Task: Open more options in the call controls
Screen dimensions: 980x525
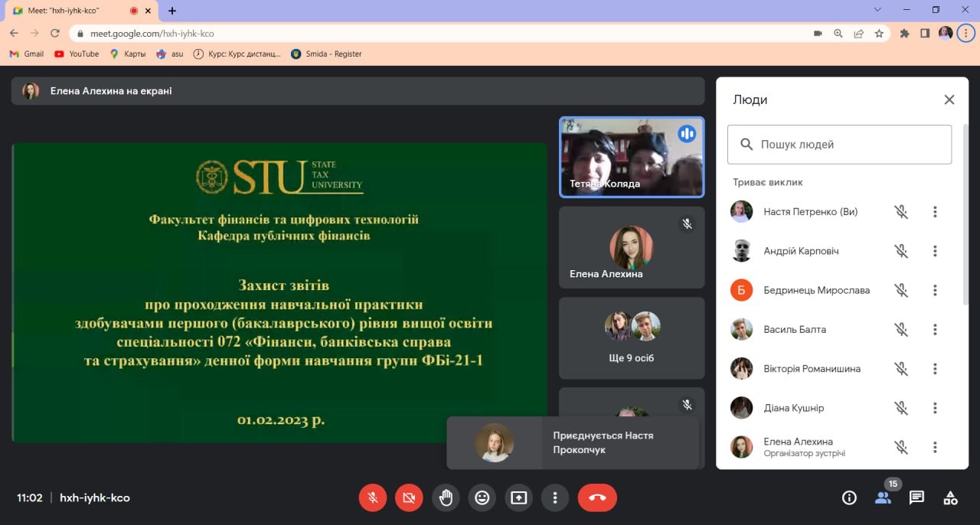Action: tap(554, 497)
